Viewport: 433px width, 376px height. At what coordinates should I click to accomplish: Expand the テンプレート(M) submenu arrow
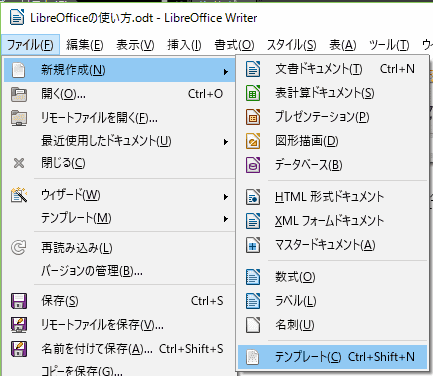click(226, 219)
